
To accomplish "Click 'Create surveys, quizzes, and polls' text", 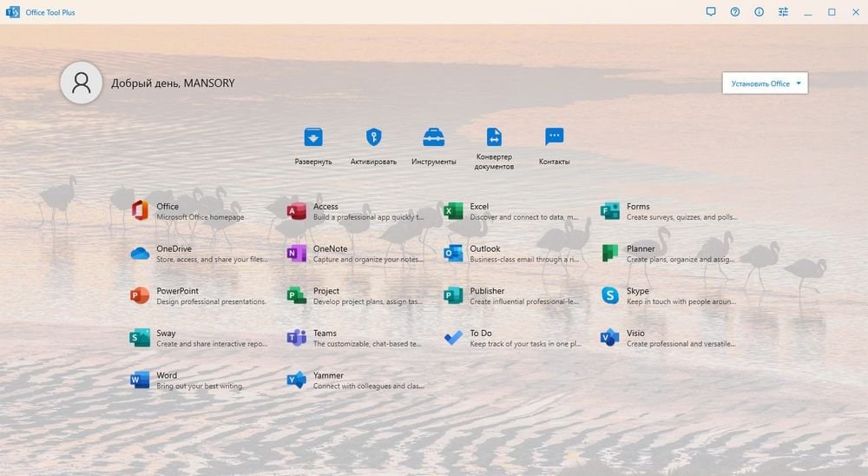I will (682, 217).
